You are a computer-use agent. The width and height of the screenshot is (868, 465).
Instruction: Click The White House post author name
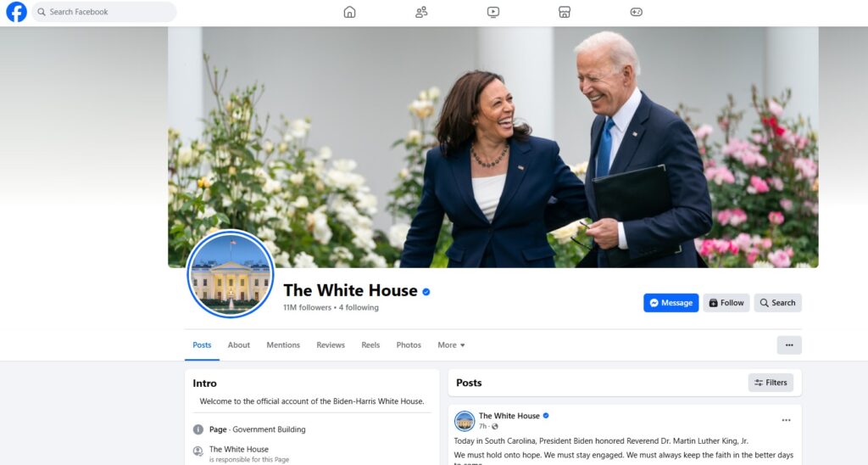509,416
